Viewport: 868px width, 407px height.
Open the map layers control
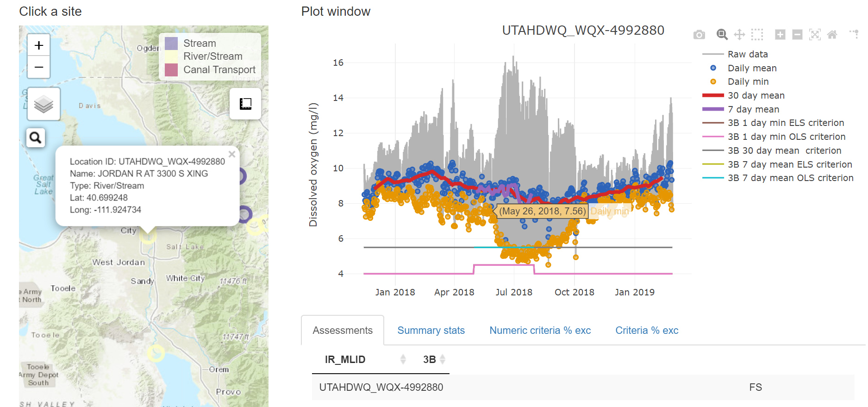pos(44,104)
